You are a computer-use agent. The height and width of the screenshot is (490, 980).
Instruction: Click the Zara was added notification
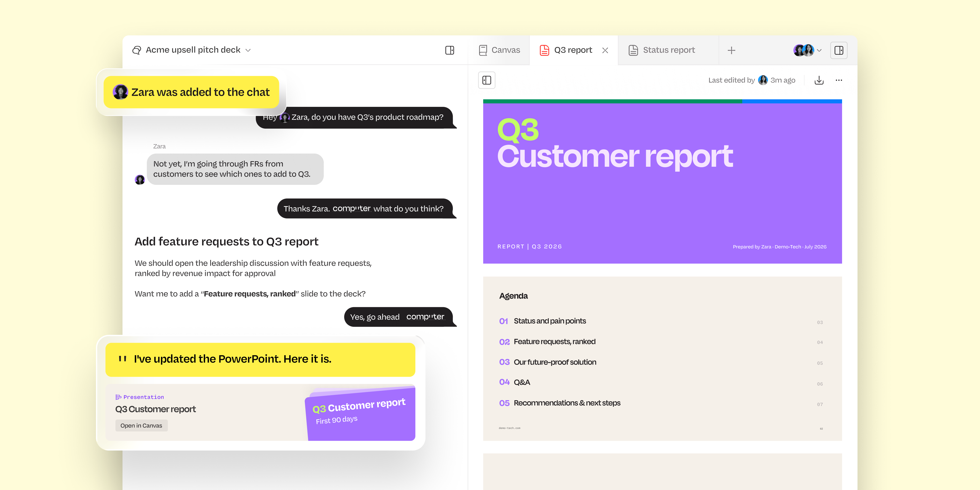(191, 92)
